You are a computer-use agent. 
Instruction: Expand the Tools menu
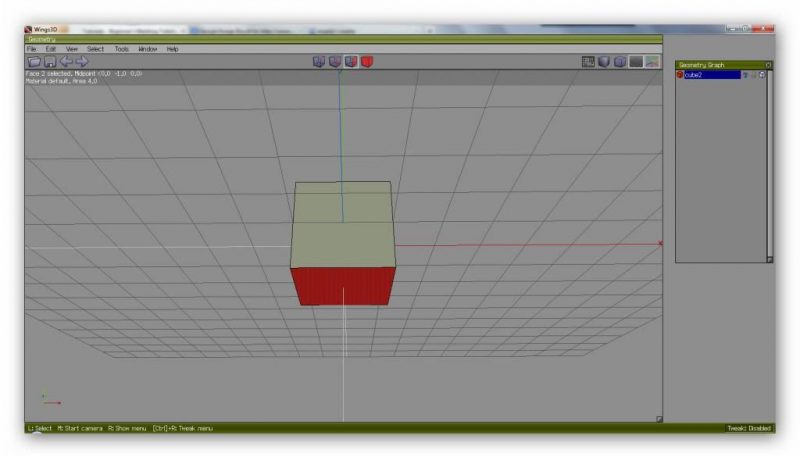point(121,48)
